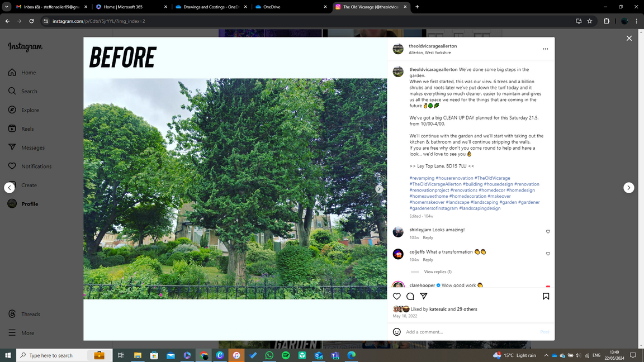Viewport: 644px width, 362px height.
Task: Open Threads from the sidebar
Action: point(24,314)
